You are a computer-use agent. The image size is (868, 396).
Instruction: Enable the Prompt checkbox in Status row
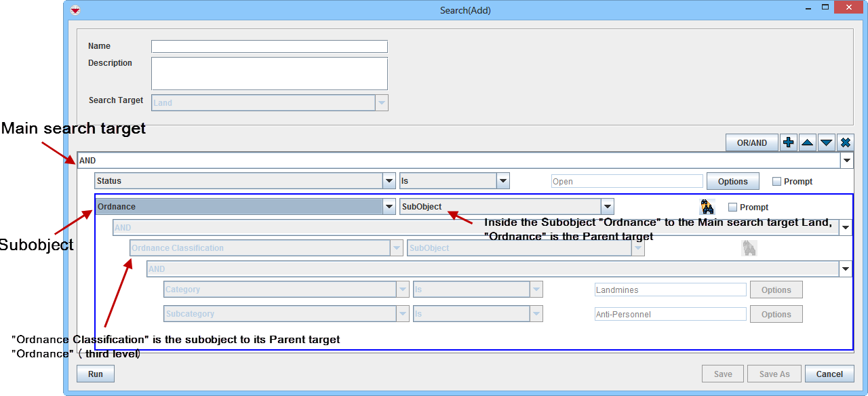(776, 181)
